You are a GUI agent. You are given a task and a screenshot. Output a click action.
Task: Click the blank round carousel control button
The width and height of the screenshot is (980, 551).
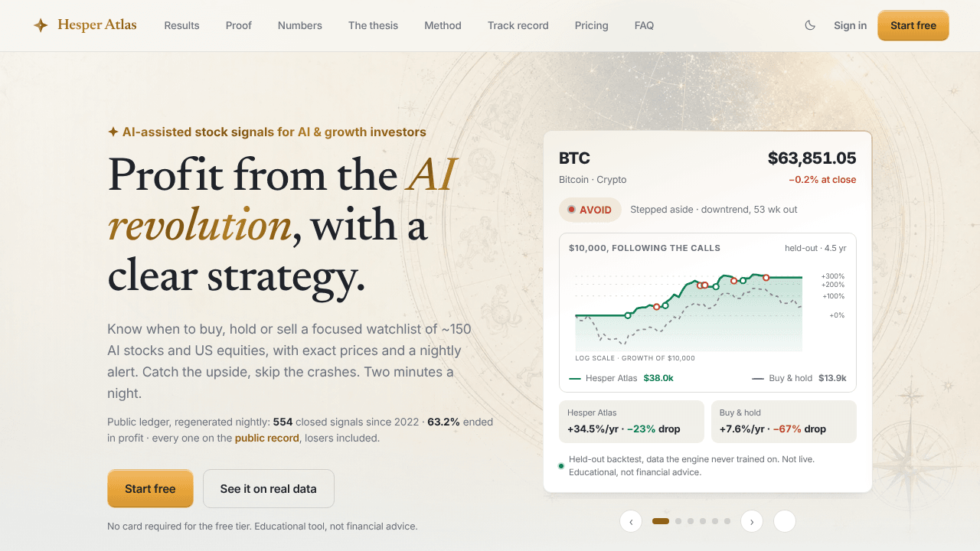(x=785, y=521)
